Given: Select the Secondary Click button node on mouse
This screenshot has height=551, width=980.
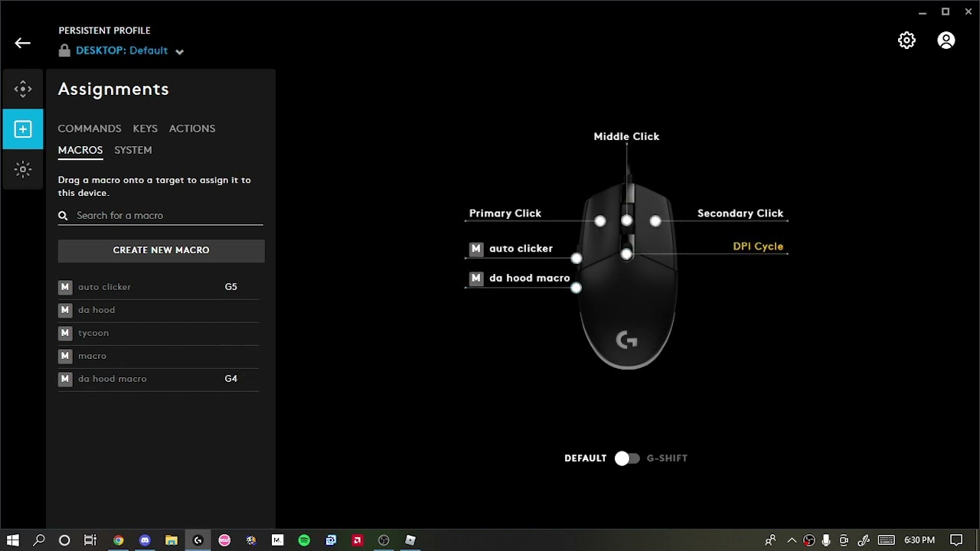Looking at the screenshot, I should [655, 221].
